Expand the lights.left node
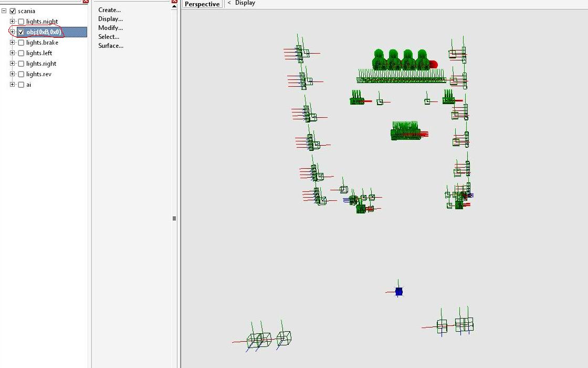The height and width of the screenshot is (368, 588). point(13,53)
